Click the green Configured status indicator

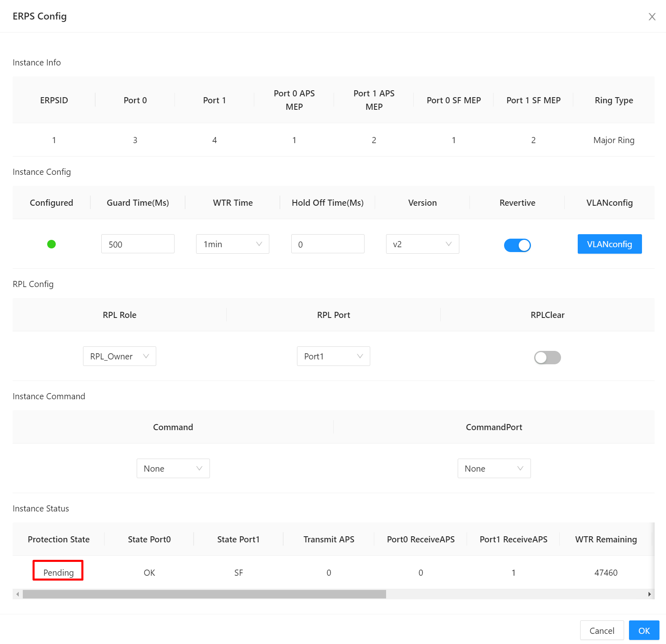(x=51, y=244)
